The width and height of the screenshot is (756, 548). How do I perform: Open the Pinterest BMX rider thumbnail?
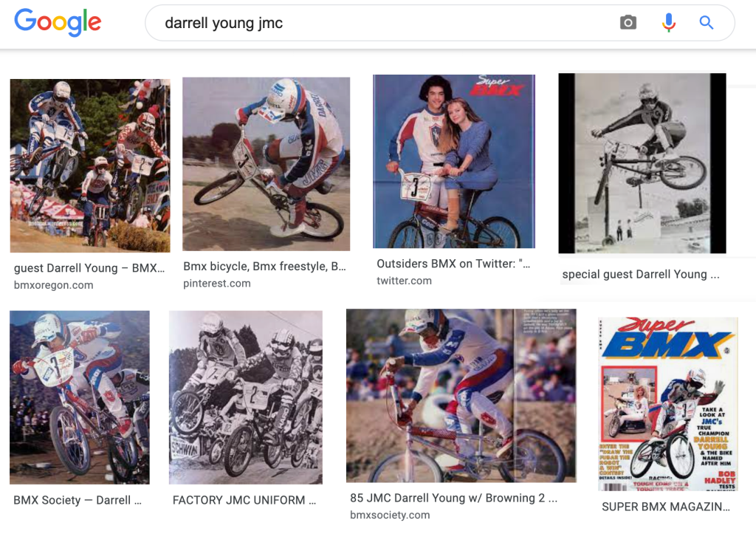pyautogui.click(x=267, y=164)
